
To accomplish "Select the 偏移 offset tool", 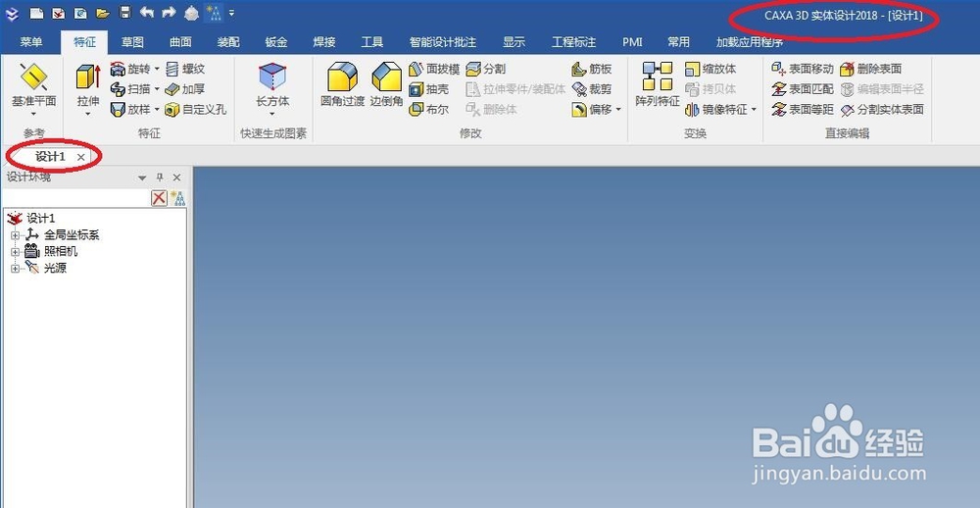I will [592, 110].
